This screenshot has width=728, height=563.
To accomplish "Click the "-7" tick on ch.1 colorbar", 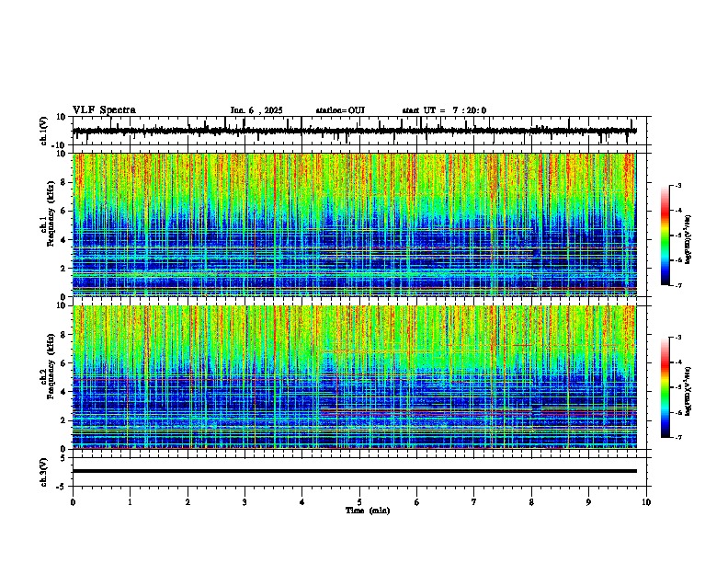I will [678, 286].
